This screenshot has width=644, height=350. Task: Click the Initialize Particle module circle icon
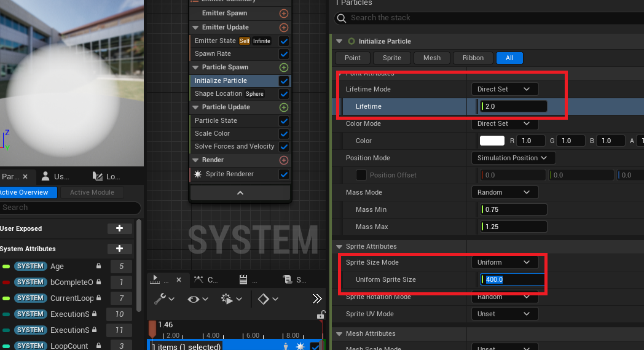[351, 41]
